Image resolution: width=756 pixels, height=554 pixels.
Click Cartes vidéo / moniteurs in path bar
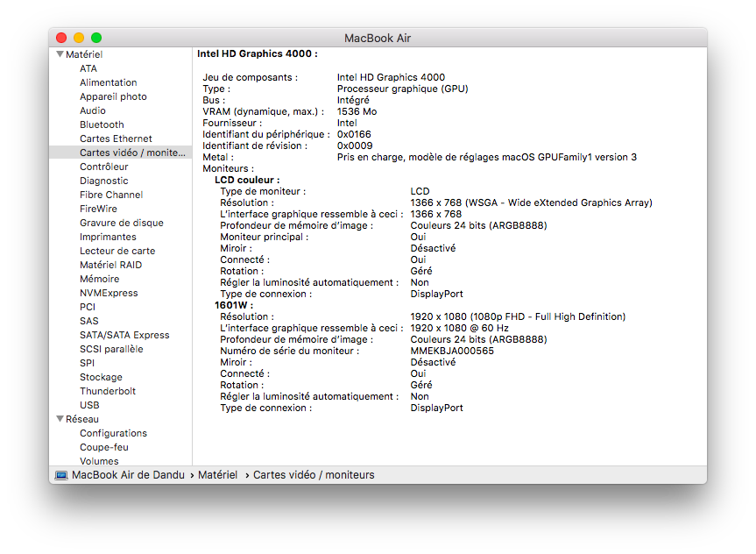[314, 475]
